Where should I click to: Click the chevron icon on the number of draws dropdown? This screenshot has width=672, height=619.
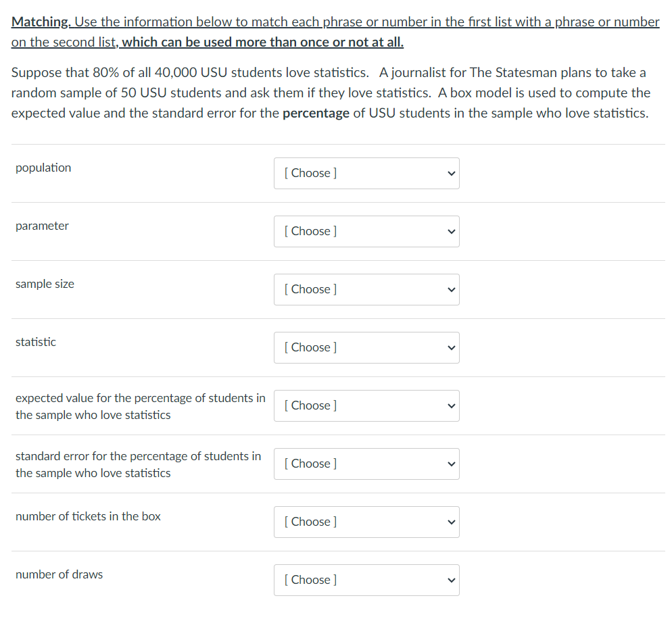[451, 580]
